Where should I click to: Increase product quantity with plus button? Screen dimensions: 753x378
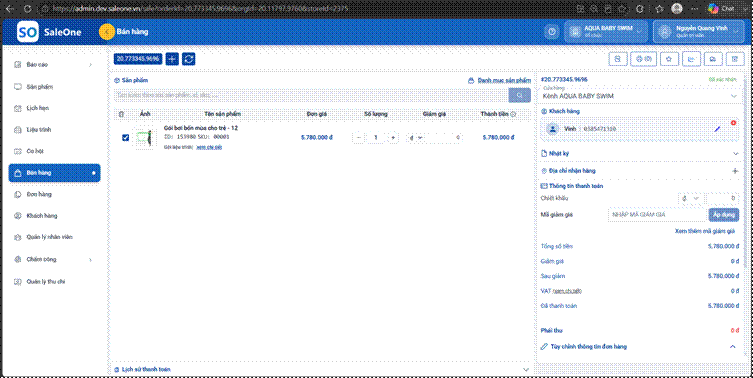coord(393,138)
